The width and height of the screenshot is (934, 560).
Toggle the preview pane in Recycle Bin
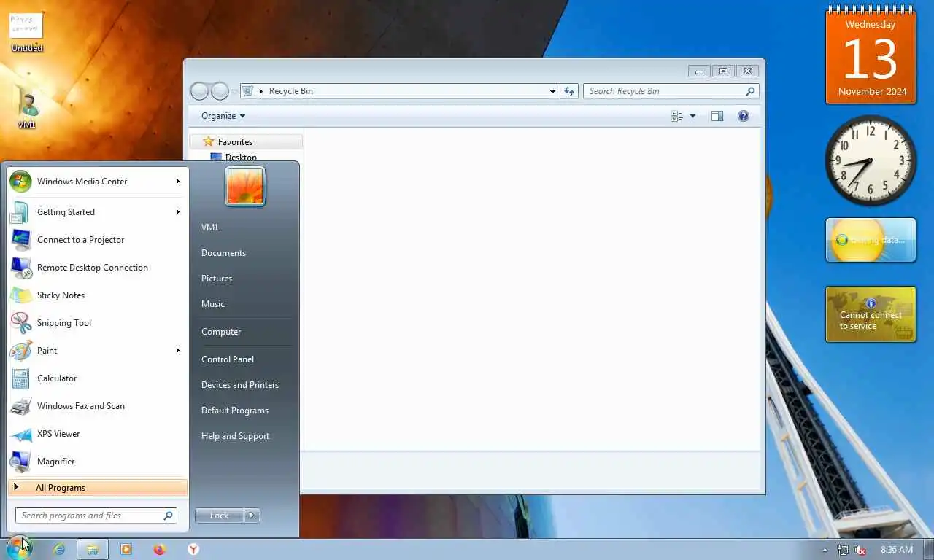(717, 116)
